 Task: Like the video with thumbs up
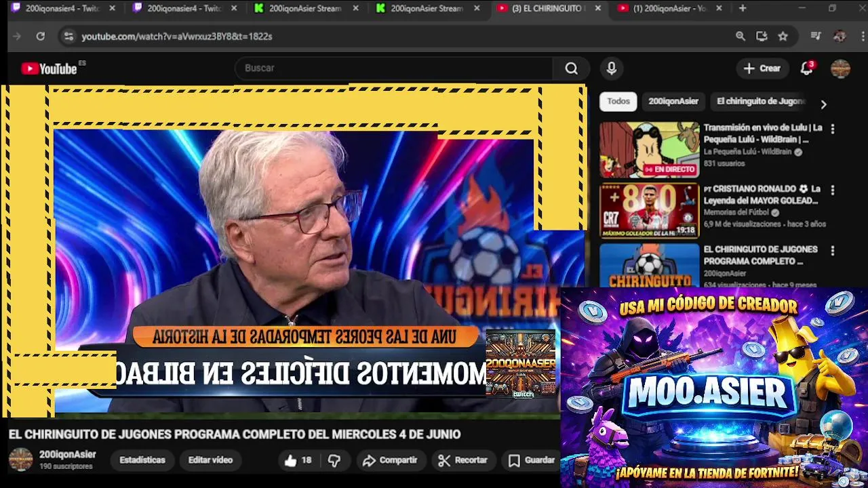point(297,460)
